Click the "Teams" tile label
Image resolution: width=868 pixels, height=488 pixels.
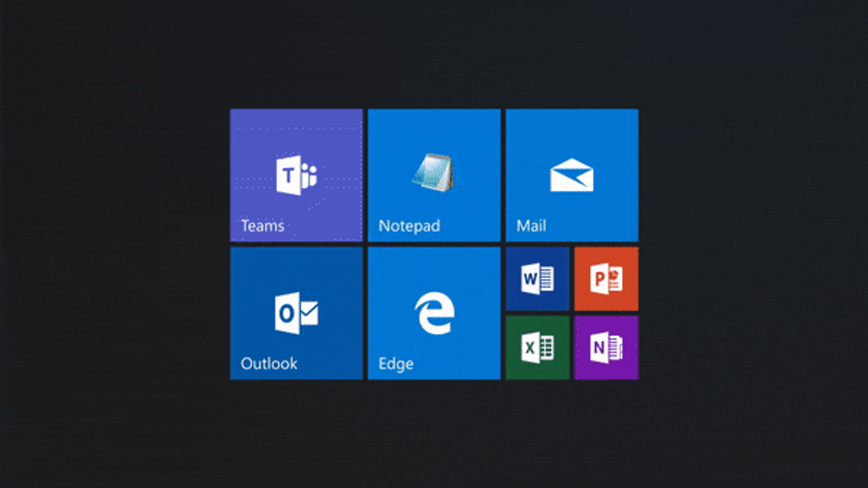click(x=263, y=226)
